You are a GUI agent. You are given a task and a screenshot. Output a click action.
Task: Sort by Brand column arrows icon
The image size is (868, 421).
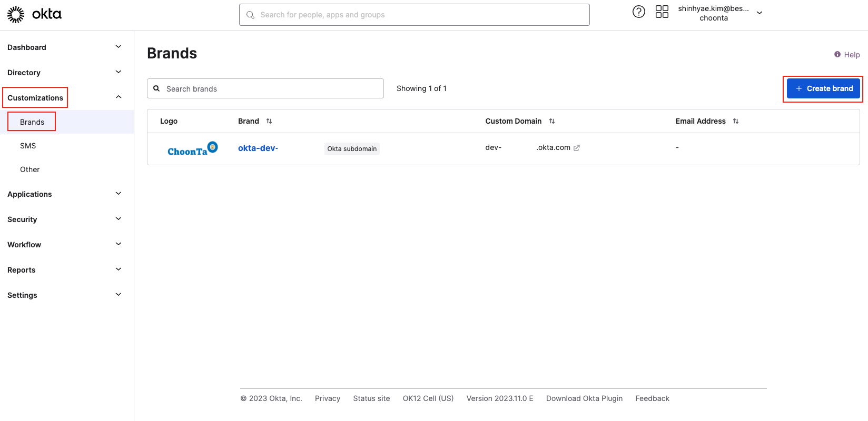pyautogui.click(x=269, y=121)
